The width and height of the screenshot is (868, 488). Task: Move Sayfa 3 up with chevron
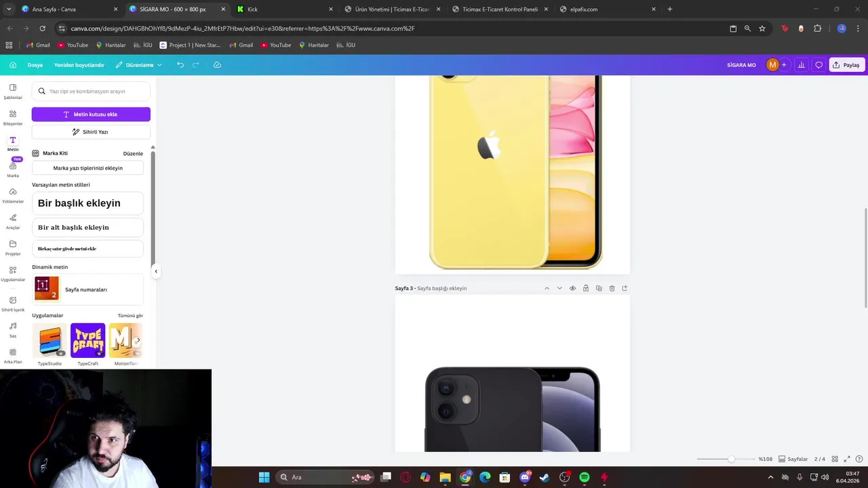[547, 288]
